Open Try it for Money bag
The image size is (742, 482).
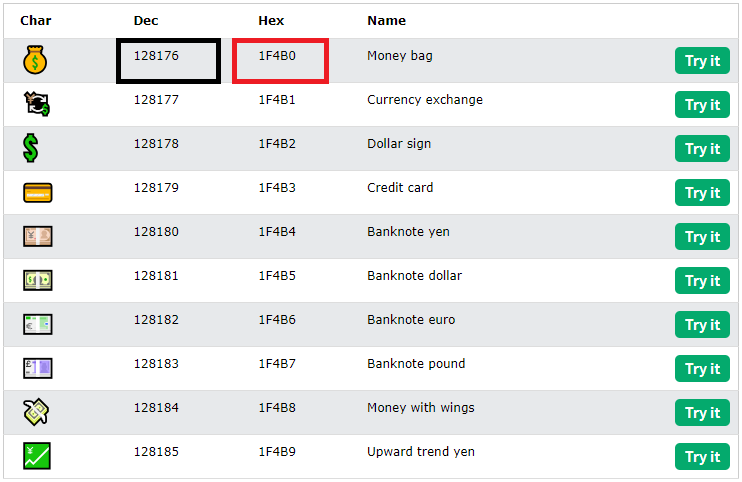(702, 61)
